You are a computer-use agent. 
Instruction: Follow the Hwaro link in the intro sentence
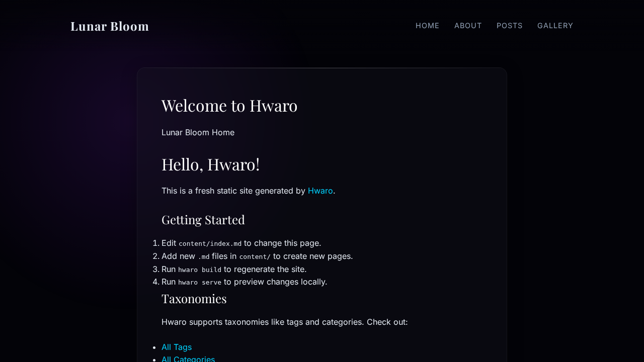[x=320, y=191]
